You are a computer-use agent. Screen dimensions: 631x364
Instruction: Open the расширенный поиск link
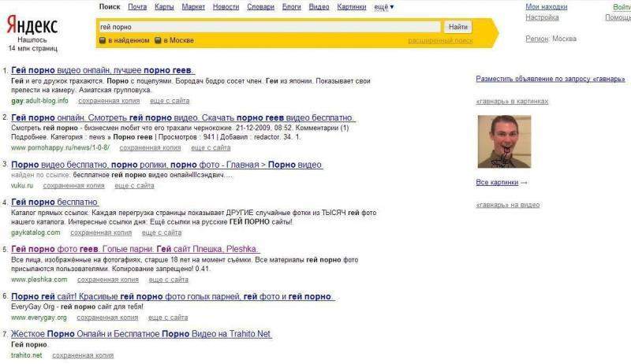coord(440,41)
